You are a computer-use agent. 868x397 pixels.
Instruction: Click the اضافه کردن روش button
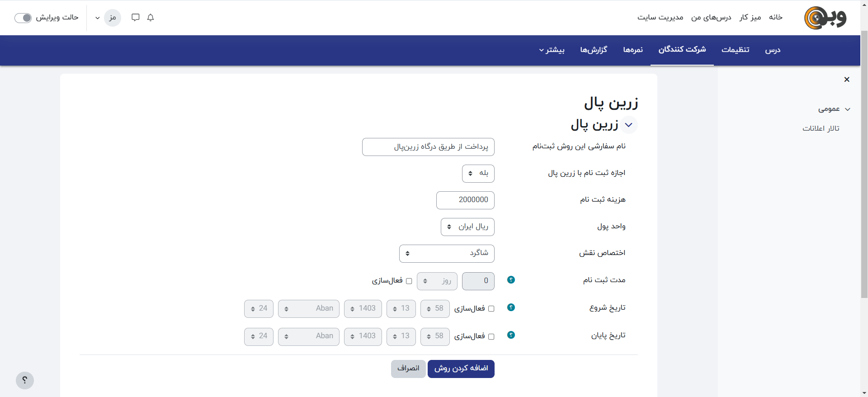point(461,369)
